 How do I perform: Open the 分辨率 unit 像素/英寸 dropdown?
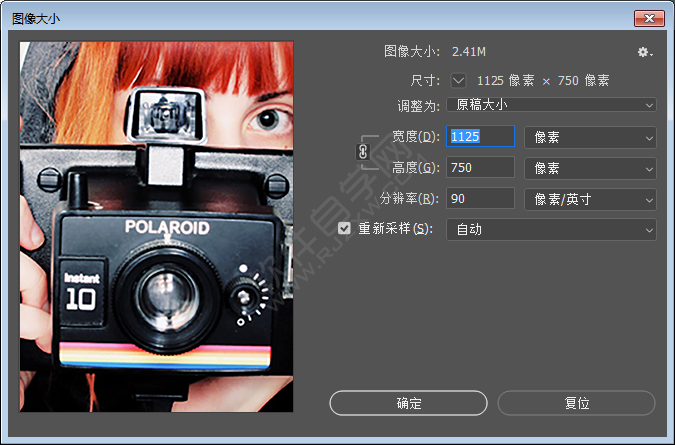coord(590,199)
